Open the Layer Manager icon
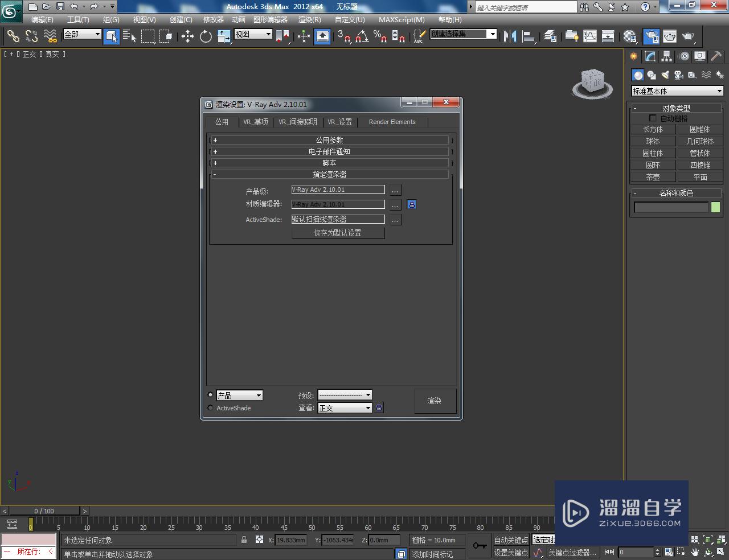The height and width of the screenshot is (560, 729). [550, 36]
